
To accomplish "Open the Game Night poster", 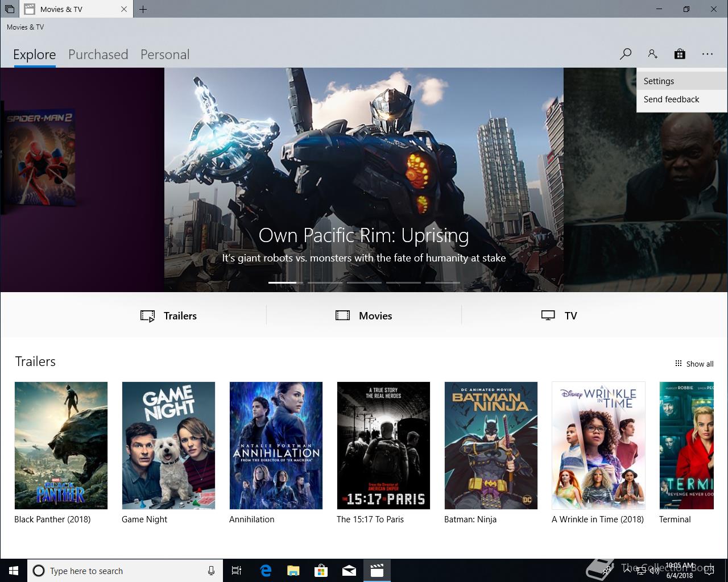I will pos(168,446).
